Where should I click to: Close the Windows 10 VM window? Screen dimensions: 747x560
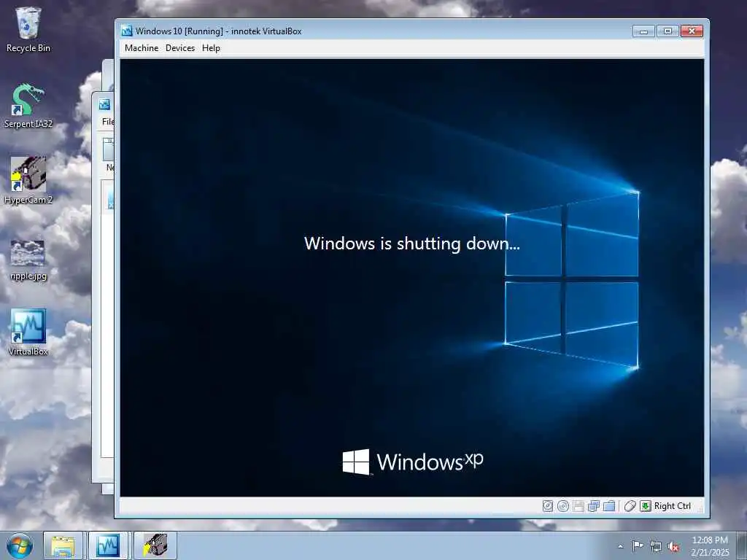pyautogui.click(x=692, y=31)
